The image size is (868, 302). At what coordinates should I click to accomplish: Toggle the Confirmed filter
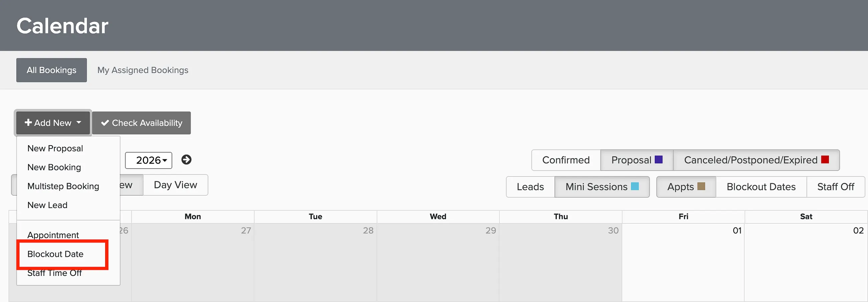click(x=566, y=160)
